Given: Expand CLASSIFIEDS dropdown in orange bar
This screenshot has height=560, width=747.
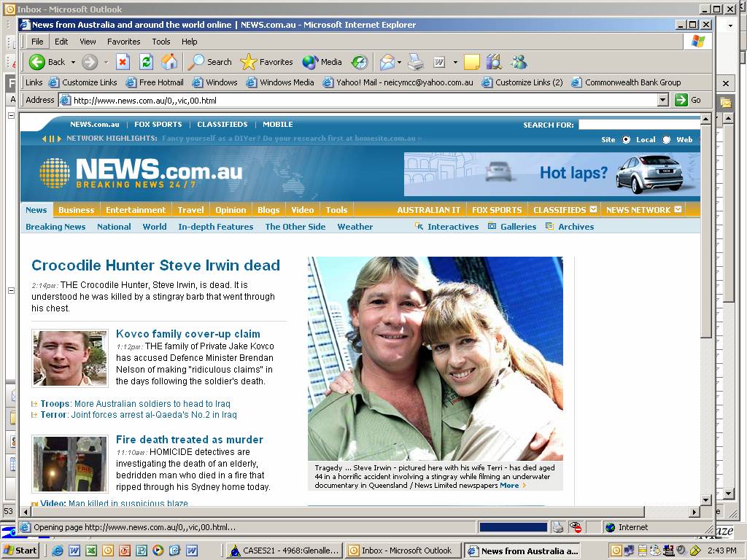Looking at the screenshot, I should [x=593, y=209].
